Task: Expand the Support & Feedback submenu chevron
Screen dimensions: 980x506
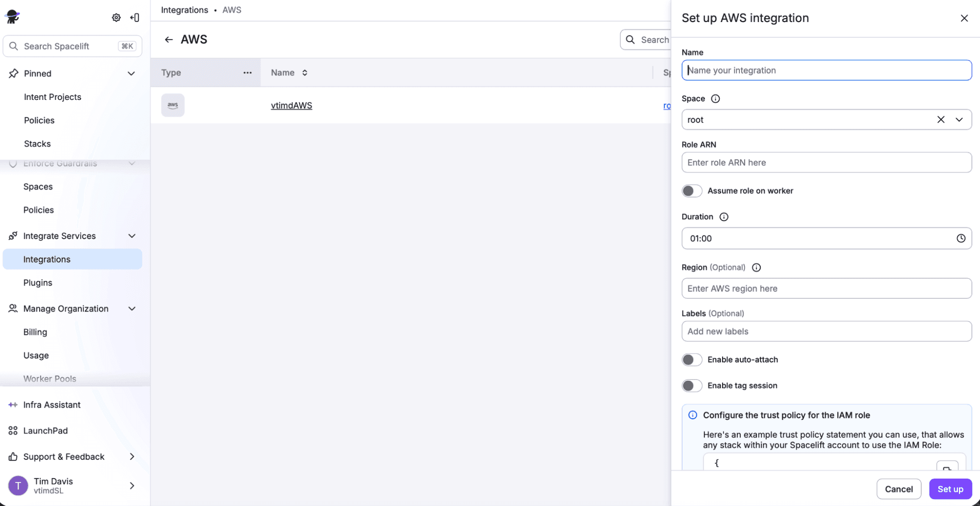Action: pos(132,457)
